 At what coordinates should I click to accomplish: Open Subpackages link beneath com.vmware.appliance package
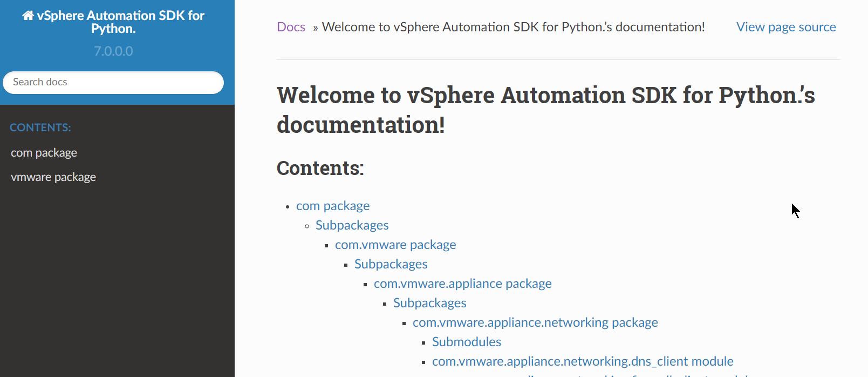pos(429,303)
